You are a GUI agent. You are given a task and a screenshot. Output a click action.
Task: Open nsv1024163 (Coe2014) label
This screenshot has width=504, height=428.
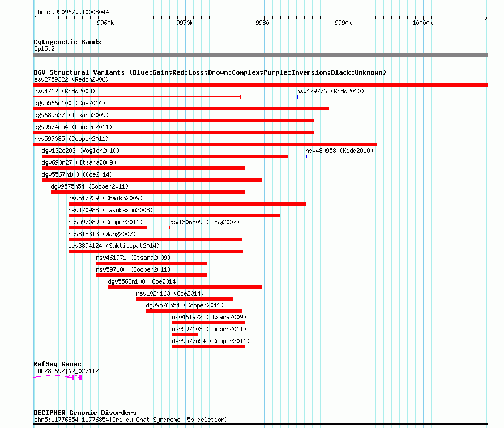click(170, 293)
